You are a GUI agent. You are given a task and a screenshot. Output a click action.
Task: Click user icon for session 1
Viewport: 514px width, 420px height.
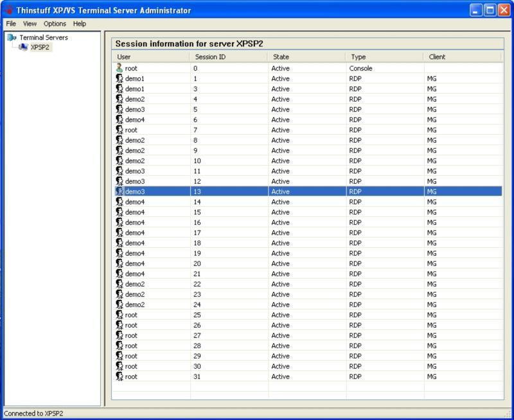pyautogui.click(x=120, y=78)
